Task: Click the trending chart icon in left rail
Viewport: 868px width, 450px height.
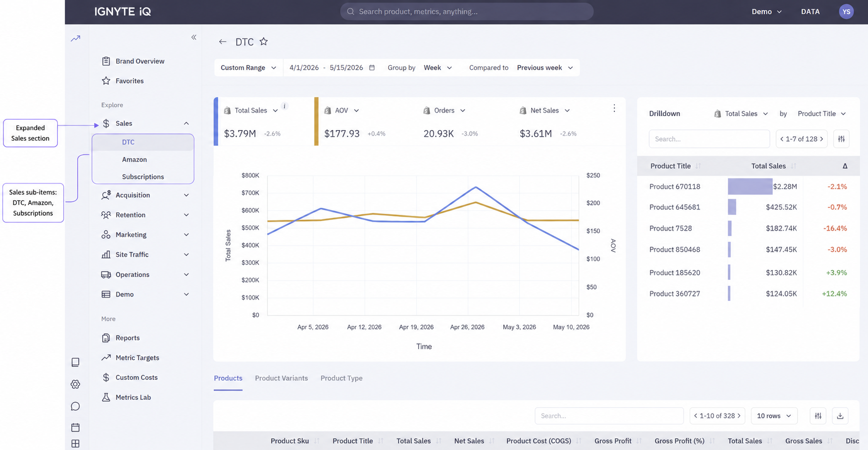Action: (75, 38)
